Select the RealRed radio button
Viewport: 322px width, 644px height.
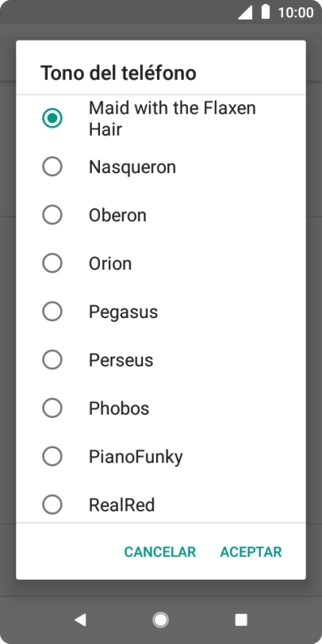[52, 505]
